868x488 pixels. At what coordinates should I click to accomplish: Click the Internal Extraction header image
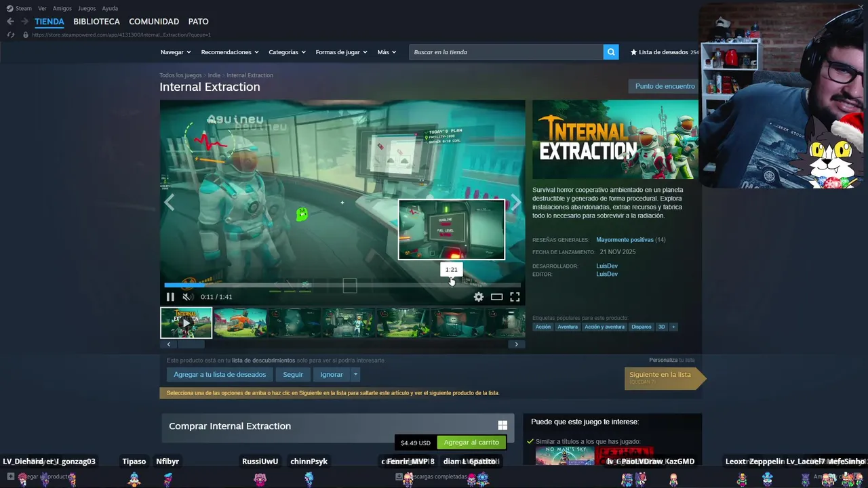coord(615,140)
